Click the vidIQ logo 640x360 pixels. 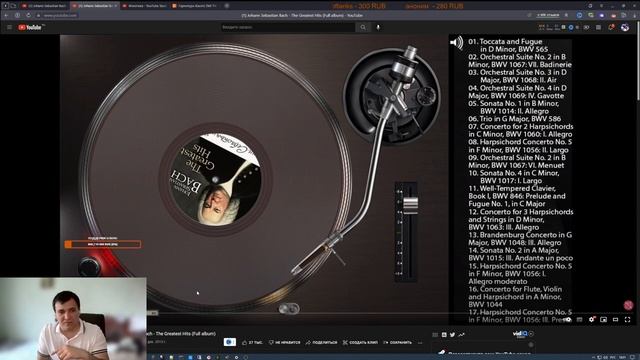520,334
